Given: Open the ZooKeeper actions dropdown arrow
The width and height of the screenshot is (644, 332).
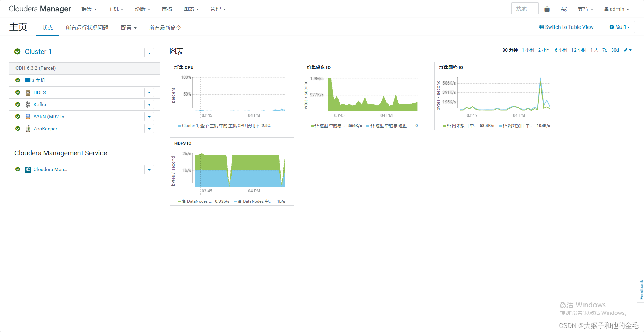Looking at the screenshot, I should point(149,129).
